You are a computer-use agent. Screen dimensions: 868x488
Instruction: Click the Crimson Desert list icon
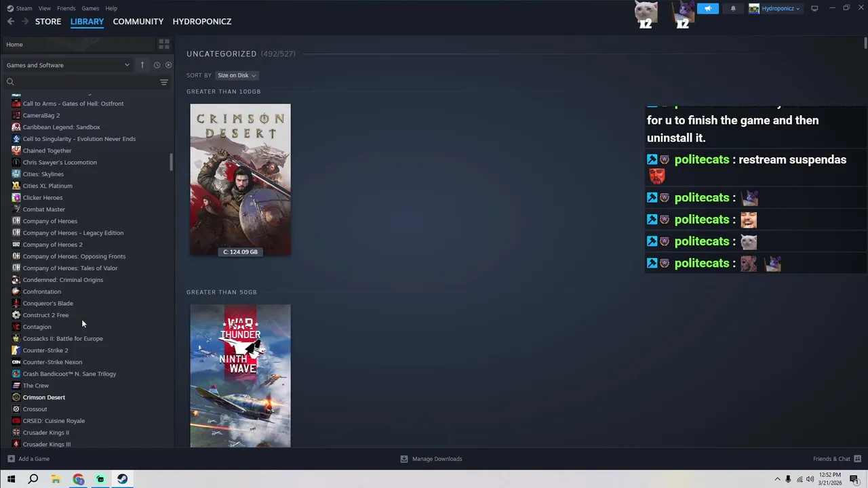[x=16, y=397]
